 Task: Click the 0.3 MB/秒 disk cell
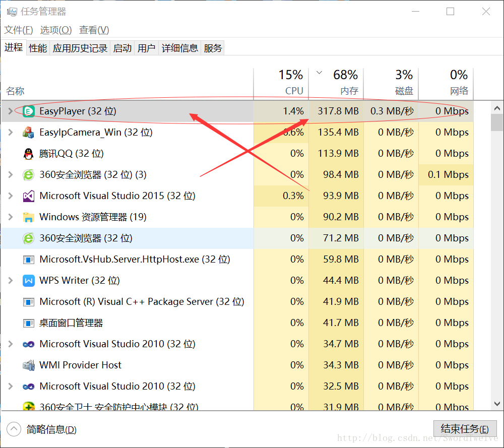click(392, 111)
